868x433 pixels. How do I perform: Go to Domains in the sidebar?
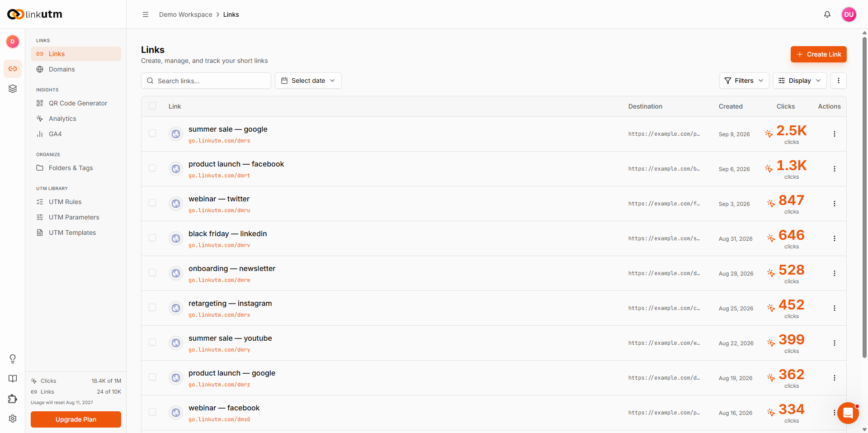tap(76, 69)
